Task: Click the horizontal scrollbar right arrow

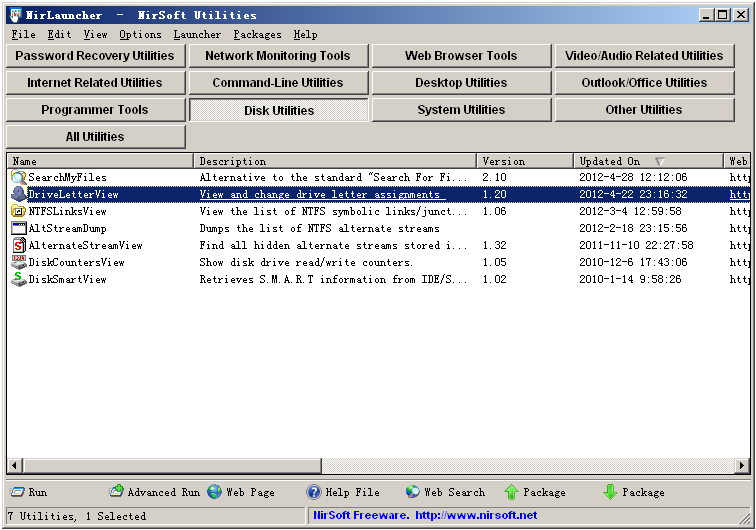Action: tap(742, 465)
